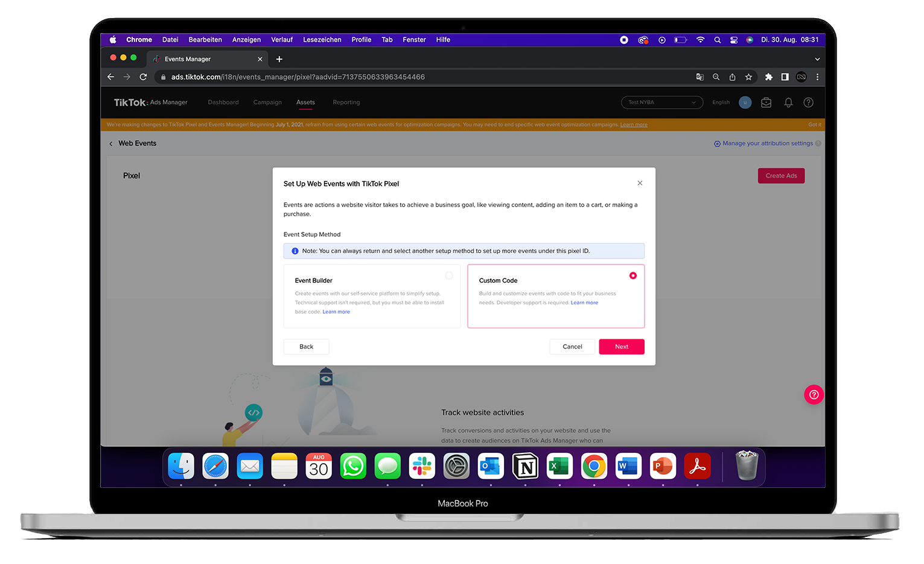924x564 pixels.
Task: Click the TikTok Ads Manager logo
Action: click(150, 102)
